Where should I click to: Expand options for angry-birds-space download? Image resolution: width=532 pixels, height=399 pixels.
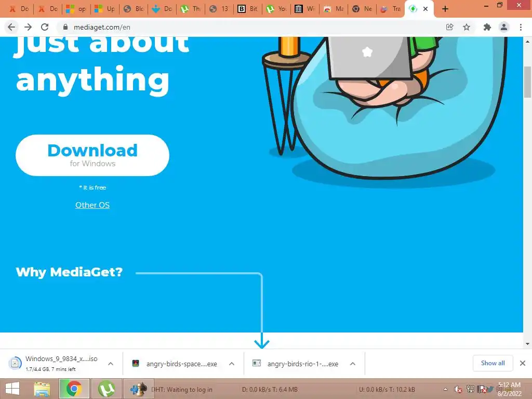(232, 364)
